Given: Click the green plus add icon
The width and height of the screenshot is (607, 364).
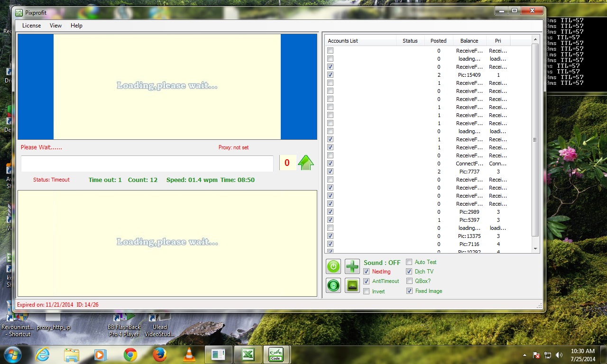Looking at the screenshot, I should pyautogui.click(x=352, y=266).
